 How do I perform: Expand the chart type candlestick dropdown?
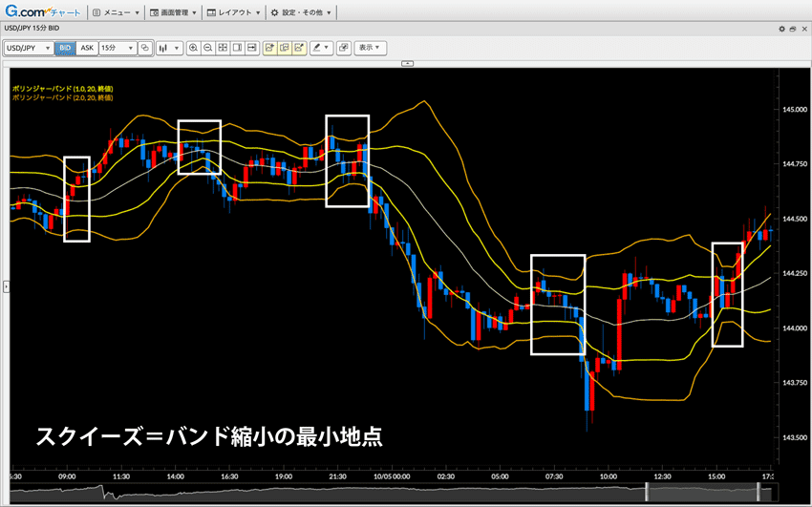click(169, 47)
